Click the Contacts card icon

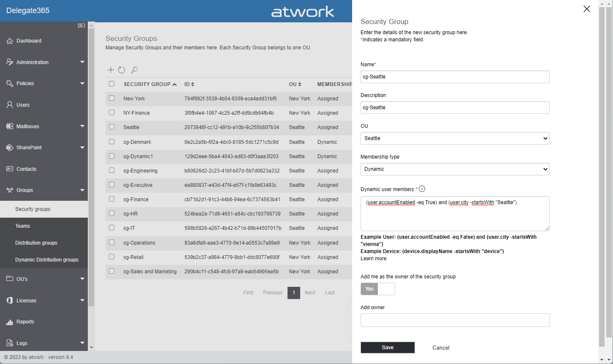tap(10, 169)
